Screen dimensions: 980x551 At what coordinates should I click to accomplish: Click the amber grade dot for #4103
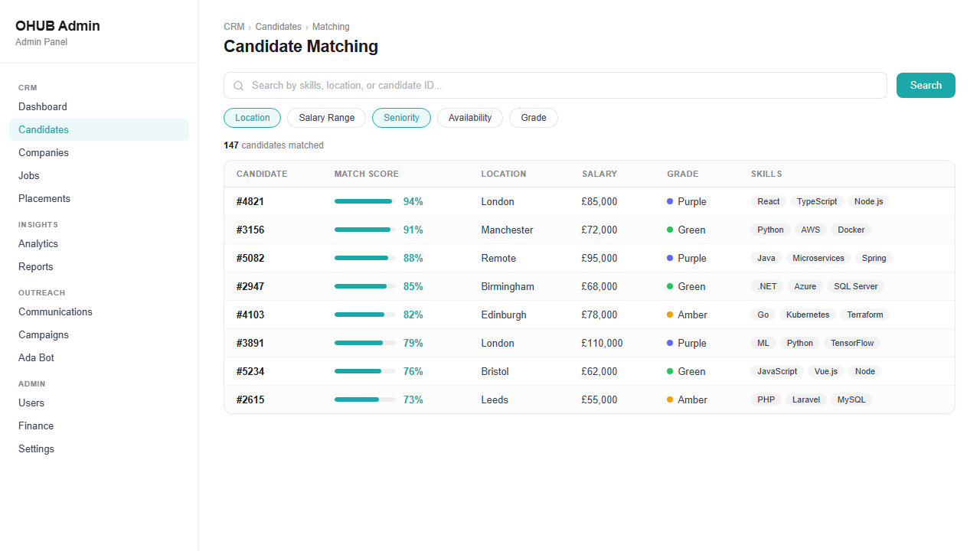pyautogui.click(x=670, y=315)
